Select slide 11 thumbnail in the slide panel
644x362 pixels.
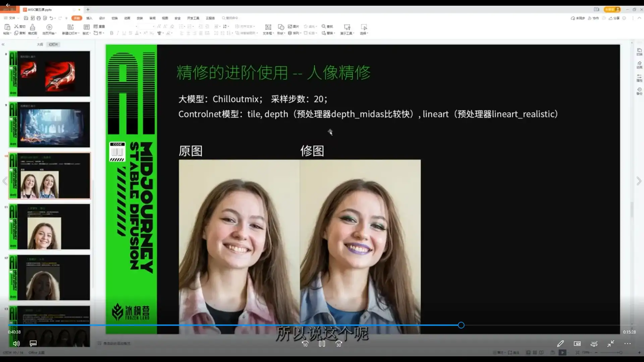[49, 227]
